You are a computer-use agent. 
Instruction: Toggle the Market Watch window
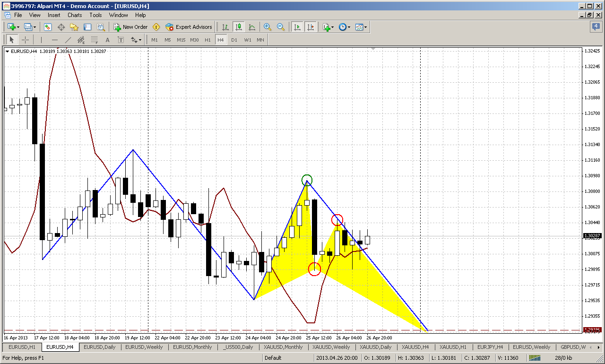click(48, 27)
